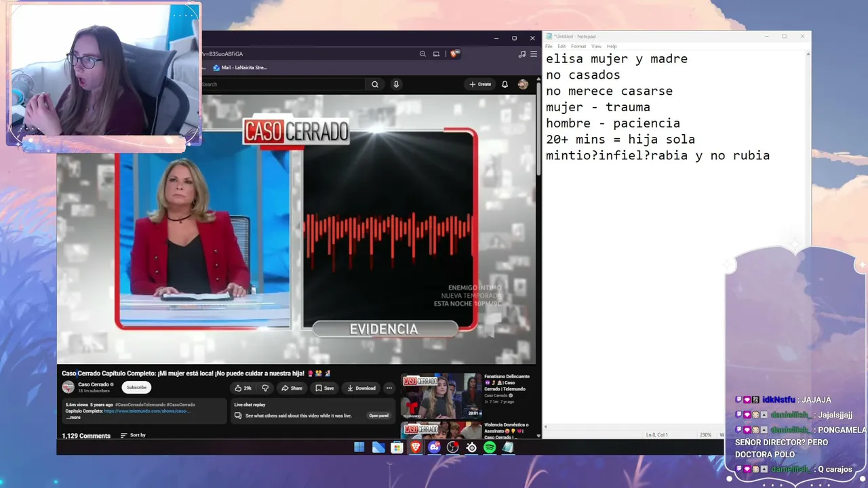Click the Notepad line 'mintio?infiel?rabia y no rubia'
This screenshot has width=868, height=488.
(658, 156)
